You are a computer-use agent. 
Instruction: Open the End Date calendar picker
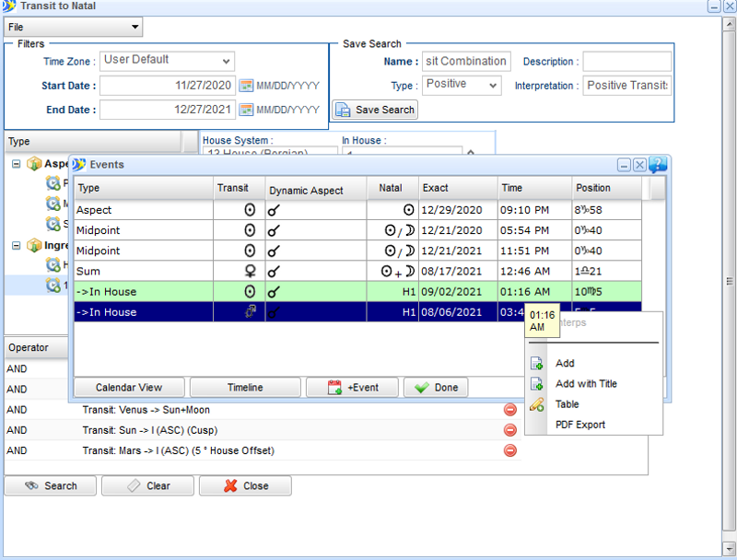point(246,110)
